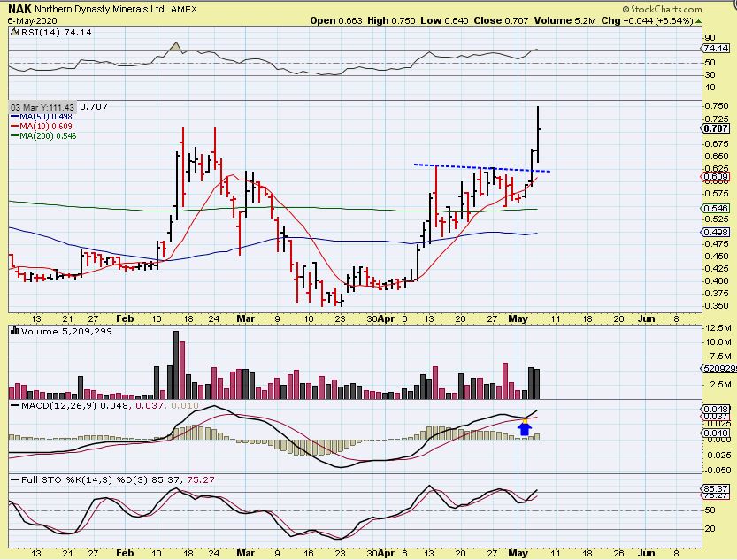Click the Chg +0.044 (+6.64%) value
Image resolution: width=737 pixels, height=560 pixels.
tap(648, 20)
